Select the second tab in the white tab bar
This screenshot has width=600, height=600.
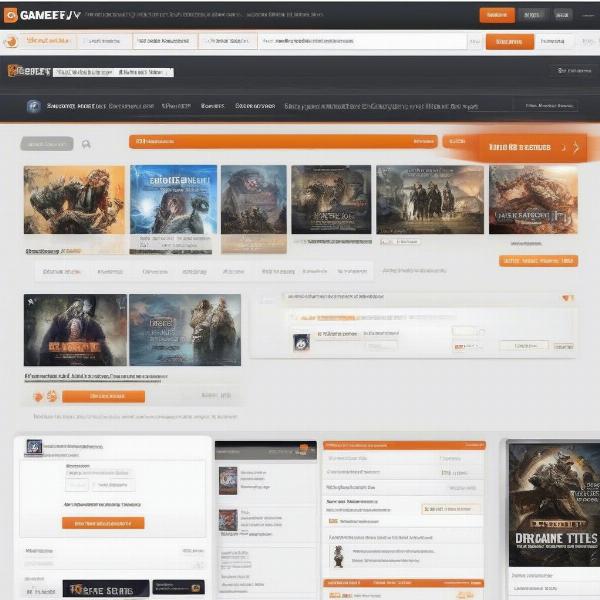104,41
